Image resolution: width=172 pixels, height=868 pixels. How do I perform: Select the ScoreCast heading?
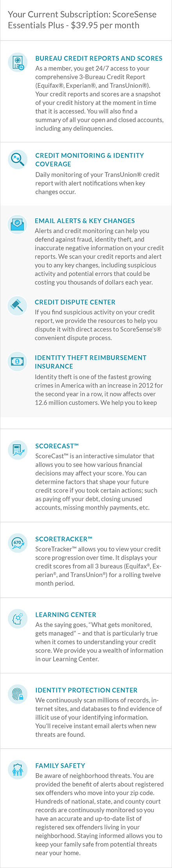tap(57, 446)
